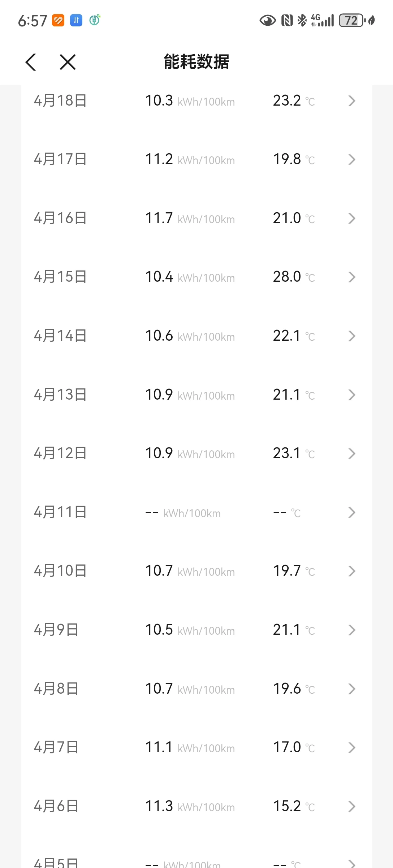Tap the battery level 72 indicator
Screen dimensions: 393x868
351,21
